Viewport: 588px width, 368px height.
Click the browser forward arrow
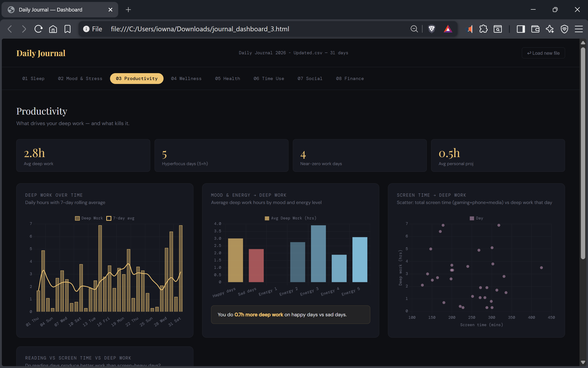pos(24,29)
